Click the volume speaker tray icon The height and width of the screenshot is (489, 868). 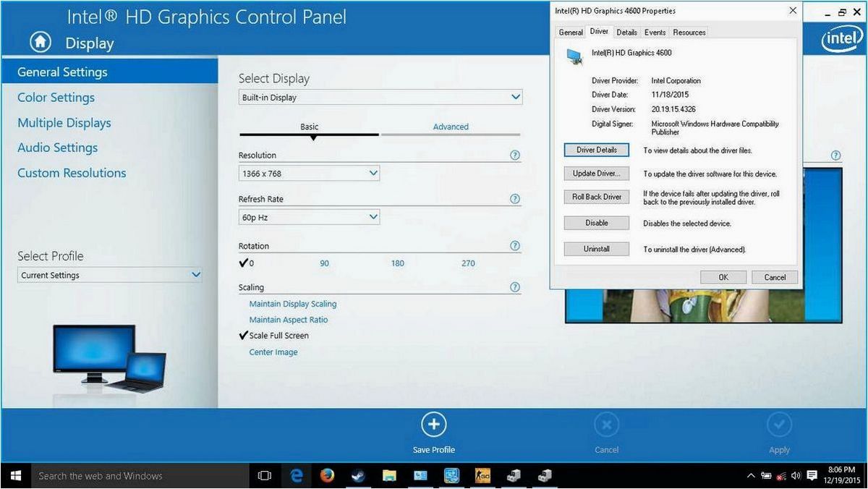pyautogui.click(x=796, y=476)
